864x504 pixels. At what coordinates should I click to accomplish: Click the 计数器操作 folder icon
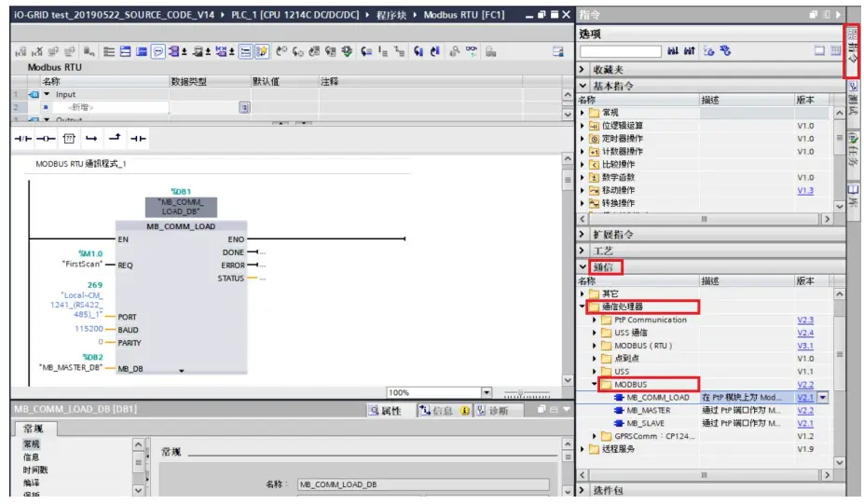click(x=594, y=152)
